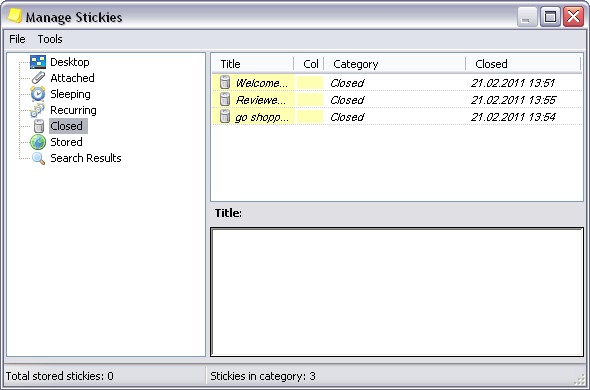Click yellow color cell of Reviewe... row
This screenshot has height=390, width=590.
pos(310,100)
